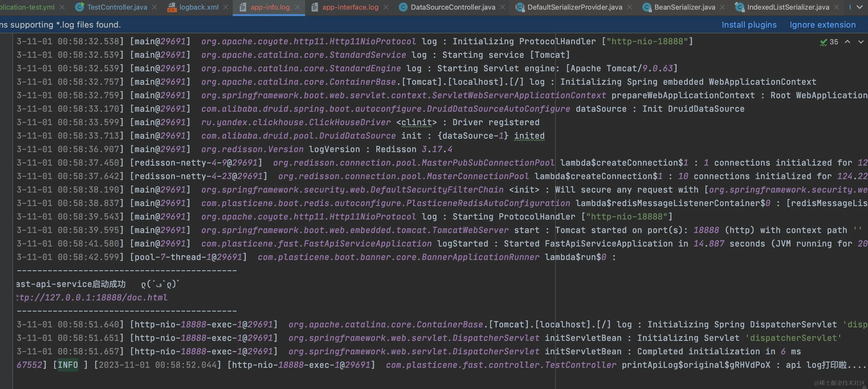Open the IndexedListSerializer.java tab

coord(788,7)
